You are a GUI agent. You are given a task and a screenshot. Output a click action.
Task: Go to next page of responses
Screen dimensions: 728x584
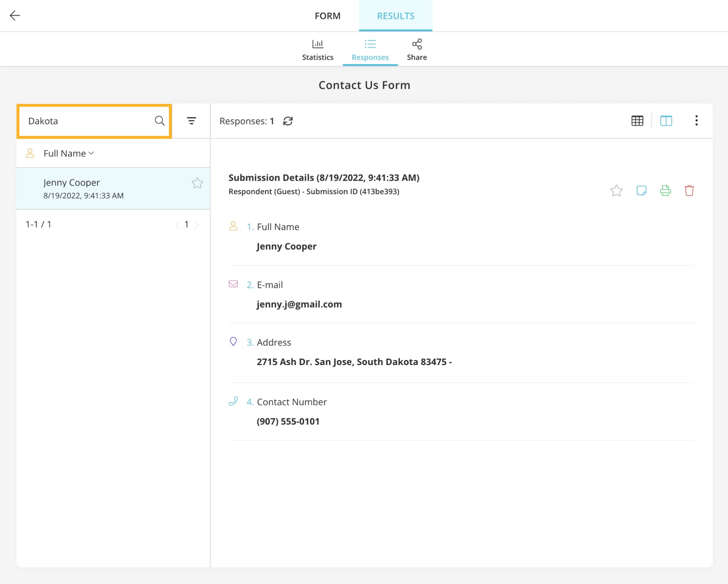[x=197, y=225]
